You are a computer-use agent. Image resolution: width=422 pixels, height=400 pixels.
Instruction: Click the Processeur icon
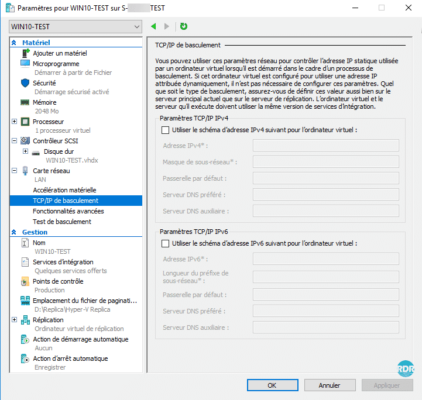25,121
